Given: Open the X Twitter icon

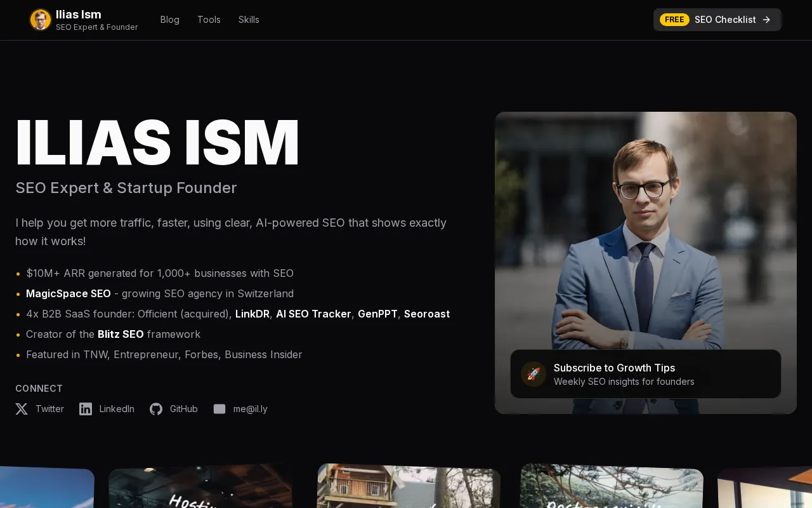Looking at the screenshot, I should coord(22,409).
